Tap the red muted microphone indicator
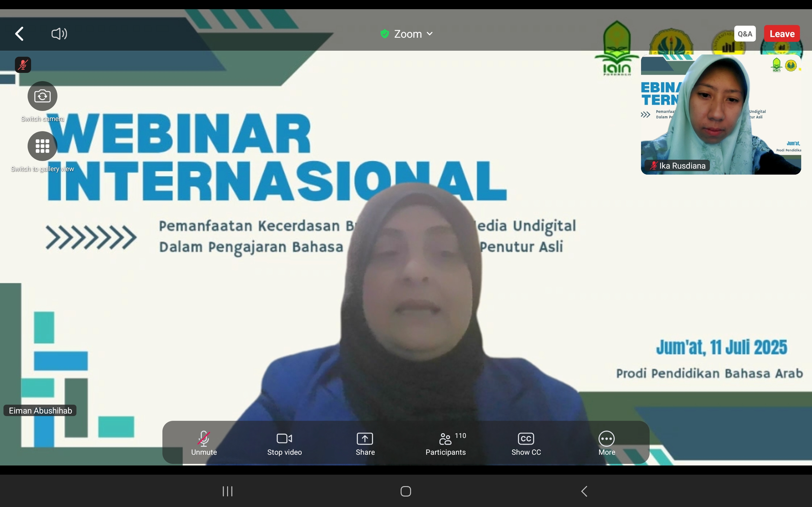Image resolution: width=812 pixels, height=507 pixels. [x=23, y=65]
